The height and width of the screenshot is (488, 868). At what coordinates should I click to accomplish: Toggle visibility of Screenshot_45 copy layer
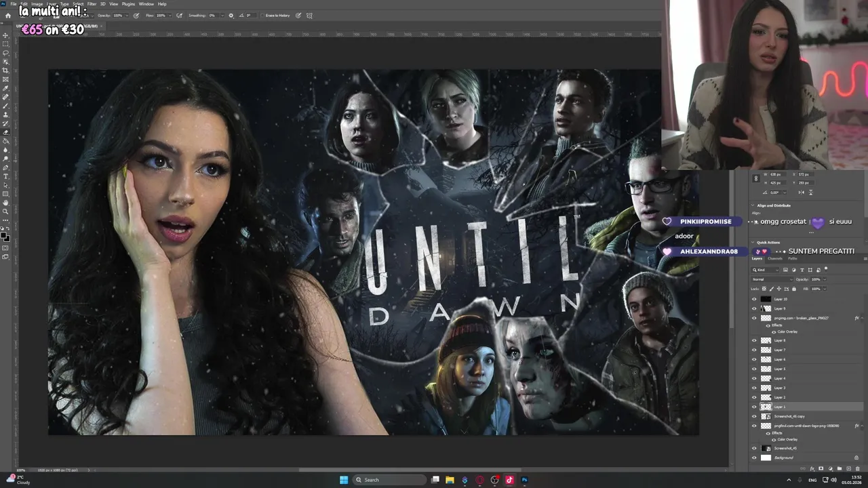(754, 416)
